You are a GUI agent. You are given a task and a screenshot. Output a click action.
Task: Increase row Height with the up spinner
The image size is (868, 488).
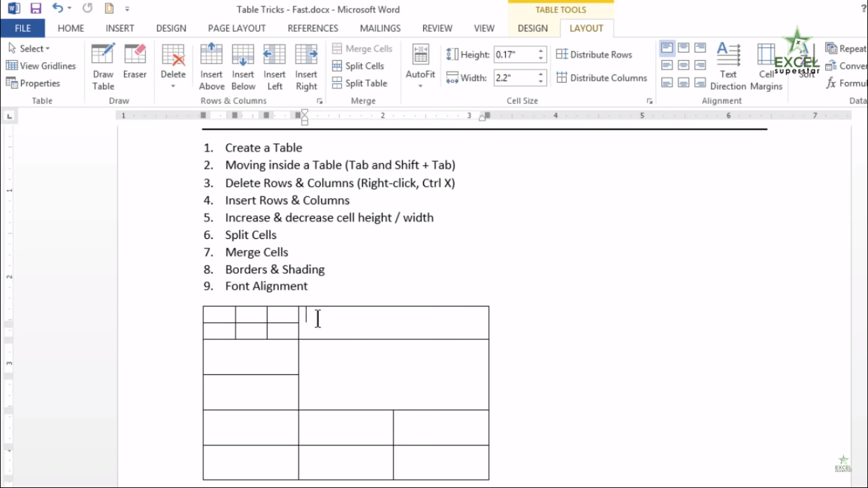(541, 51)
